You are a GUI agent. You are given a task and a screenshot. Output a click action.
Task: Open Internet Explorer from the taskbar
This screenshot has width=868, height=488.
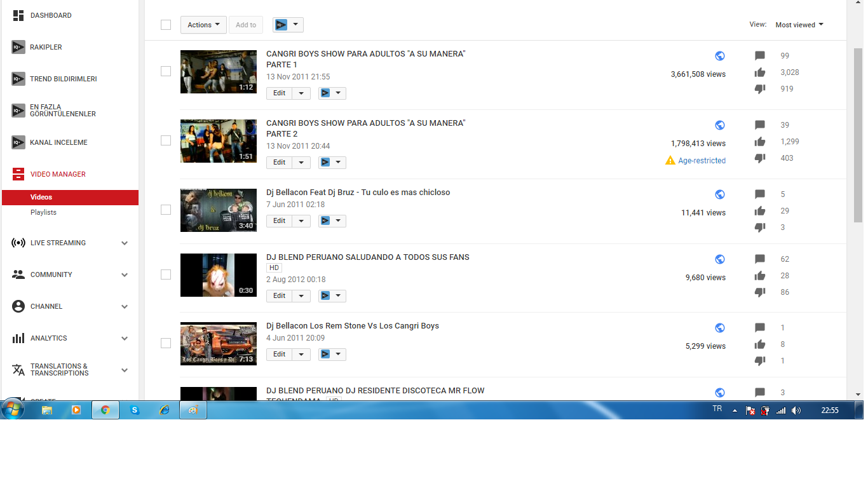tap(164, 410)
